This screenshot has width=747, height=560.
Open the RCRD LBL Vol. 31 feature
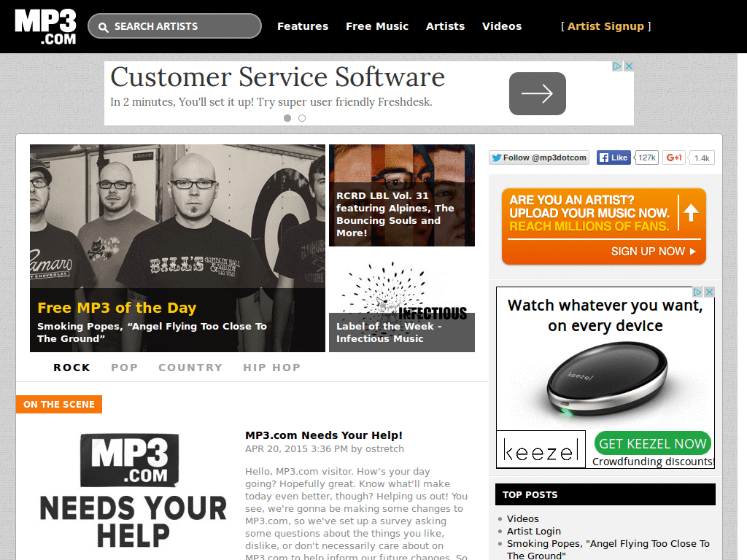click(402, 195)
